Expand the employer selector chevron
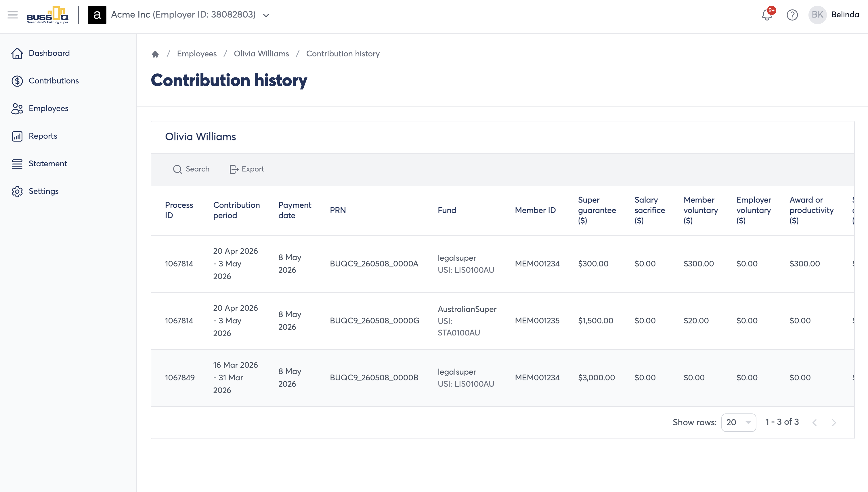The height and width of the screenshot is (492, 868). click(266, 15)
